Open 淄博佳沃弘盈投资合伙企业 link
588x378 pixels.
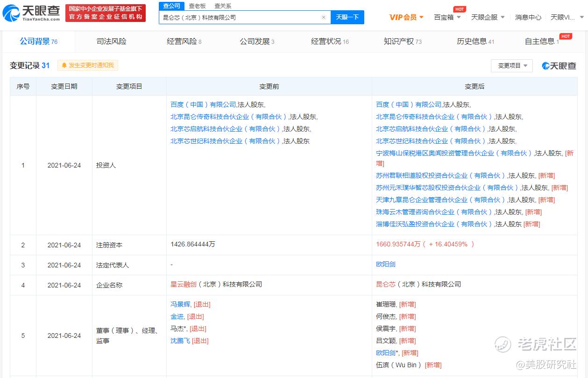[x=435, y=224]
